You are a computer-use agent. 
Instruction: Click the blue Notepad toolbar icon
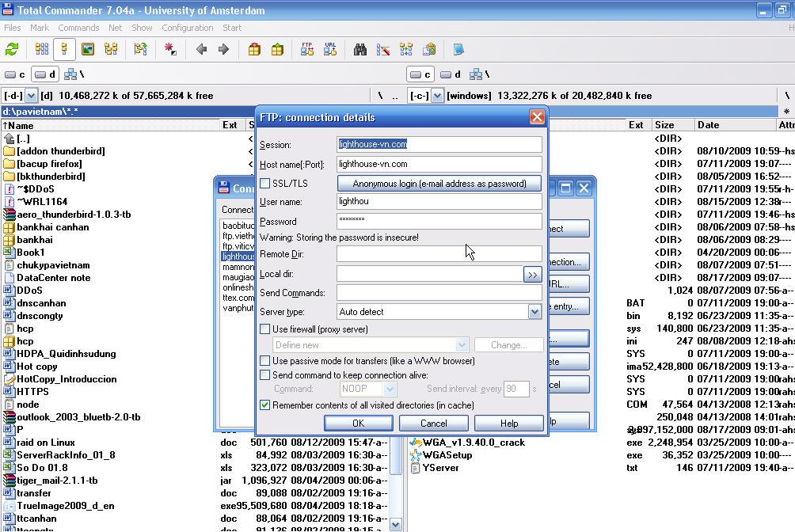click(x=458, y=49)
